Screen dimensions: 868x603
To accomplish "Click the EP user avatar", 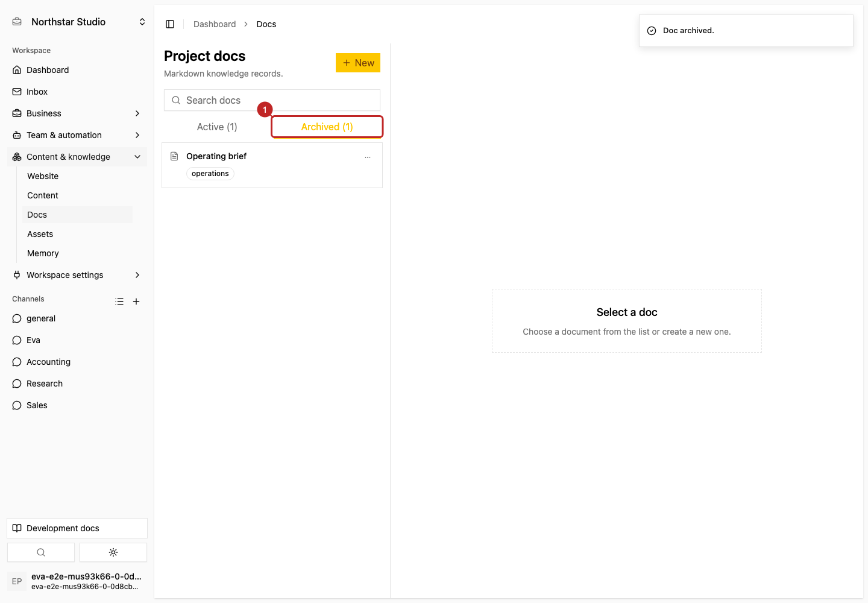I will click(17, 581).
